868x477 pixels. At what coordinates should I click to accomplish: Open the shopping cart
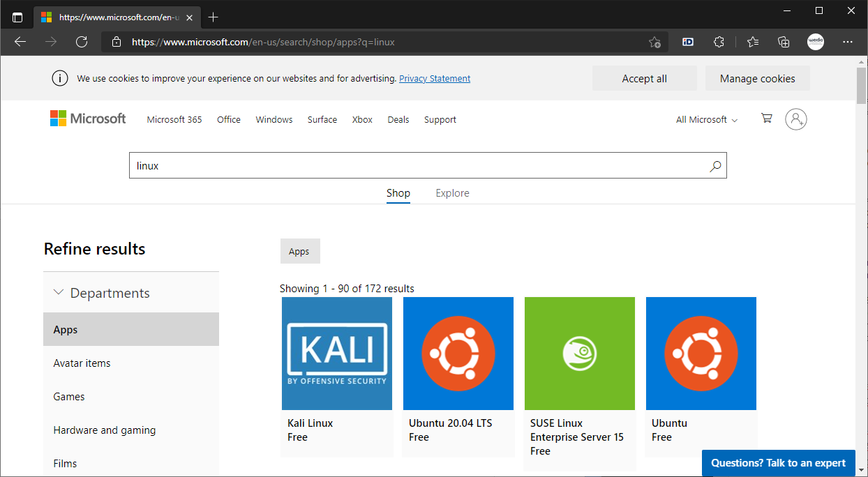click(x=767, y=119)
